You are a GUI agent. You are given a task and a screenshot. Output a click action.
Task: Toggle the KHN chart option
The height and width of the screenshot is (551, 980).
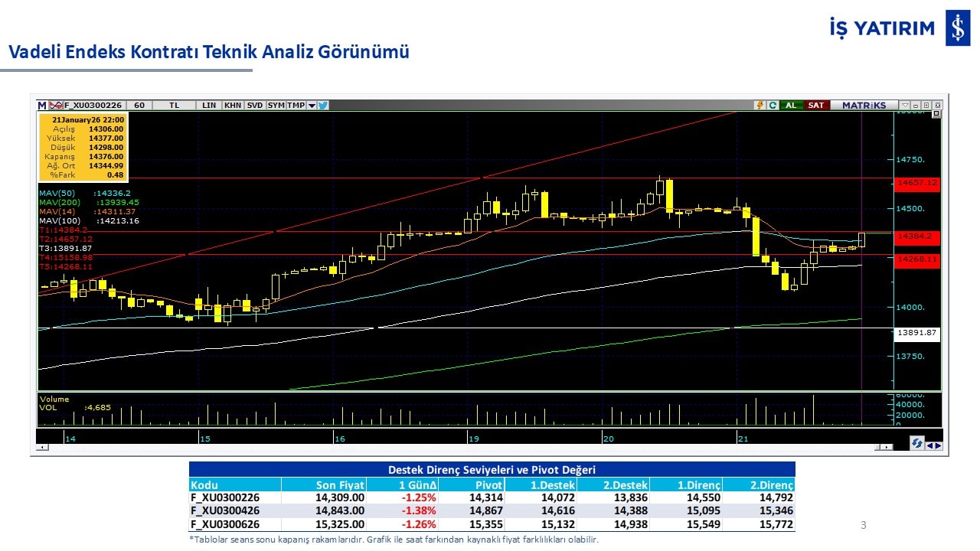click(233, 106)
